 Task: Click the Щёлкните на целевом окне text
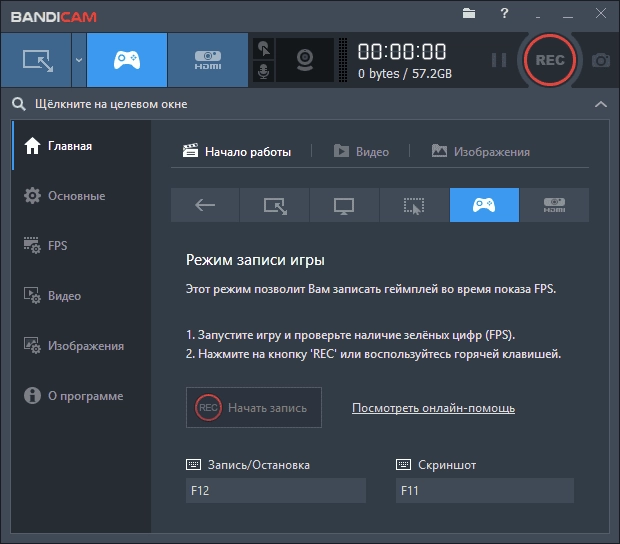111,104
